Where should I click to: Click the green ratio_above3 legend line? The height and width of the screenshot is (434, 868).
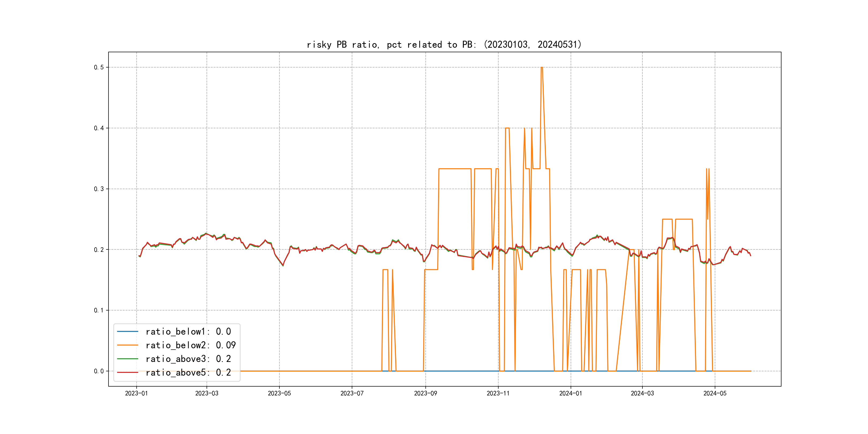127,359
